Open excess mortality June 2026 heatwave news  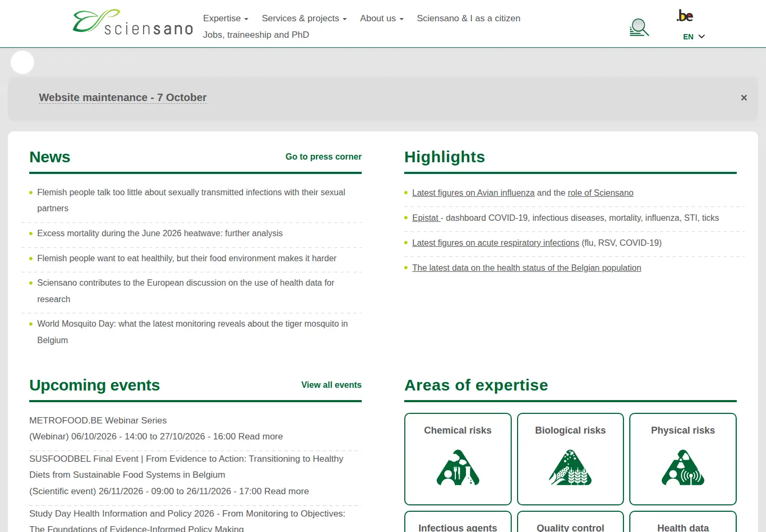(x=160, y=234)
